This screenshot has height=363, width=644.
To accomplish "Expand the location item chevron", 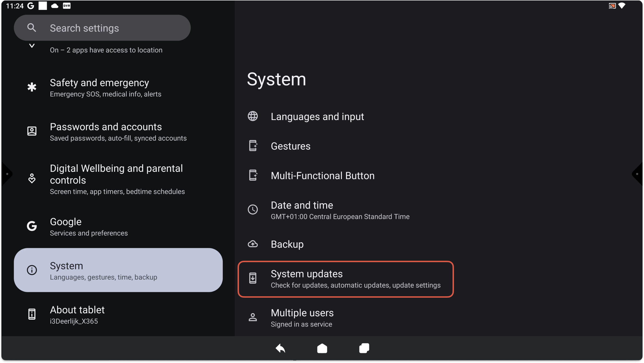I will (32, 46).
